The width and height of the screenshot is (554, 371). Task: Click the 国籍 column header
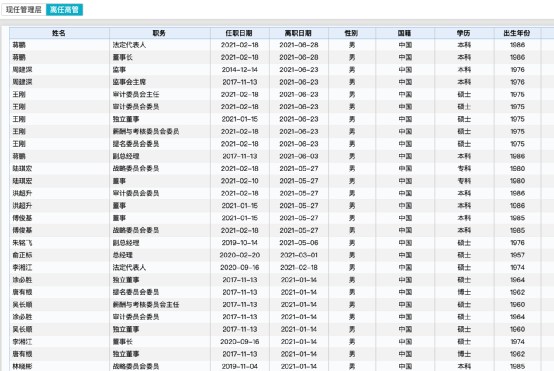pyautogui.click(x=405, y=33)
